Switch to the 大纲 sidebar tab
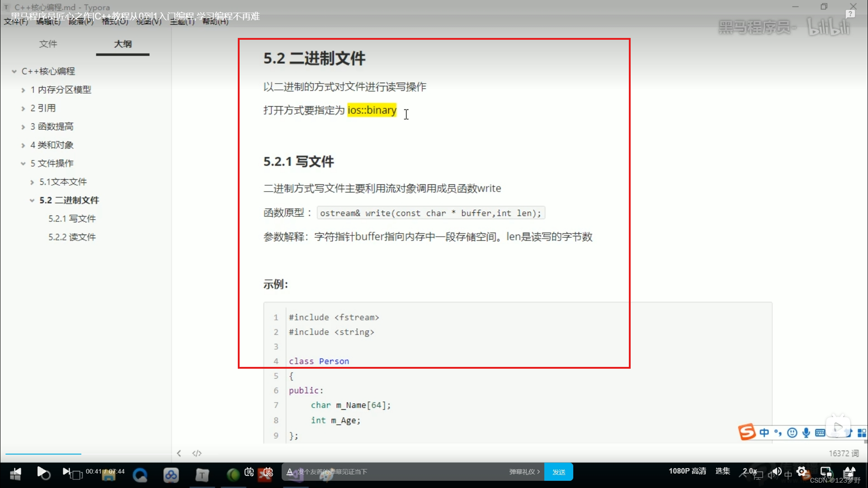Image resolution: width=868 pixels, height=488 pixels. coord(123,44)
